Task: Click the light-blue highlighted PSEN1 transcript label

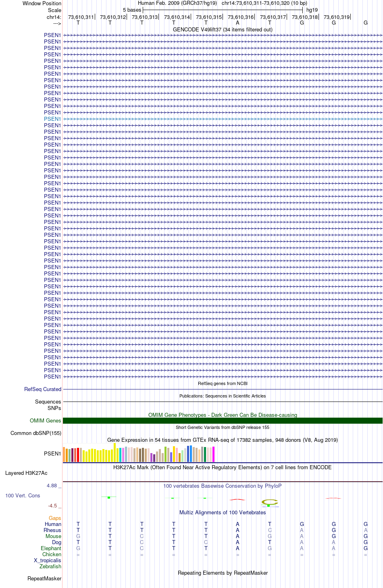Action: coord(52,119)
